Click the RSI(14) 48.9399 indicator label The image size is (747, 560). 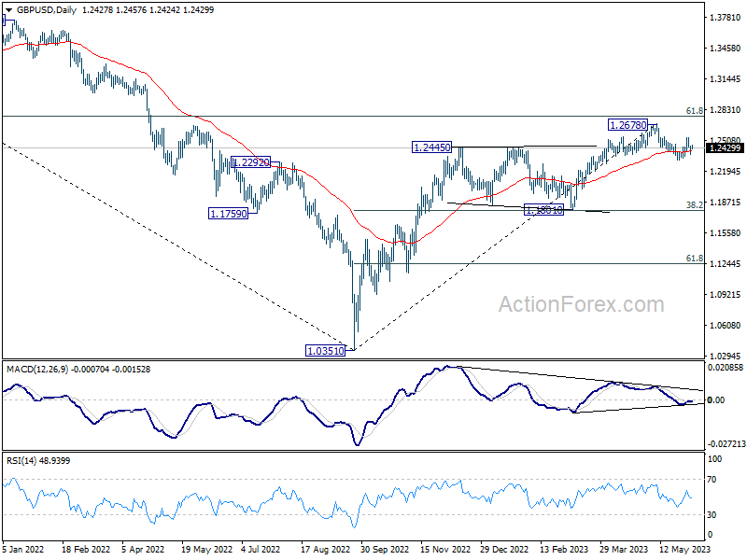click(x=38, y=461)
